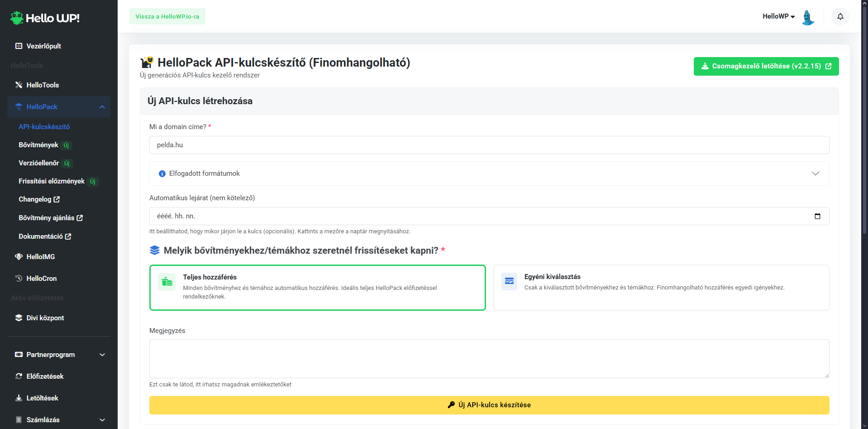Click the user avatar in the header

click(808, 17)
